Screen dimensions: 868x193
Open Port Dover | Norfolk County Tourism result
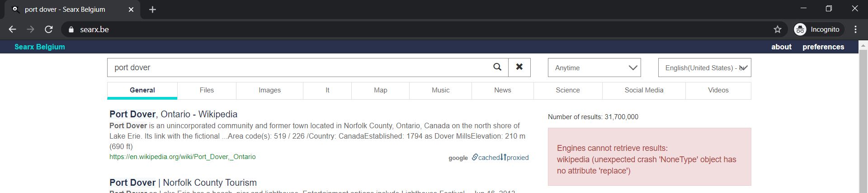point(183,183)
